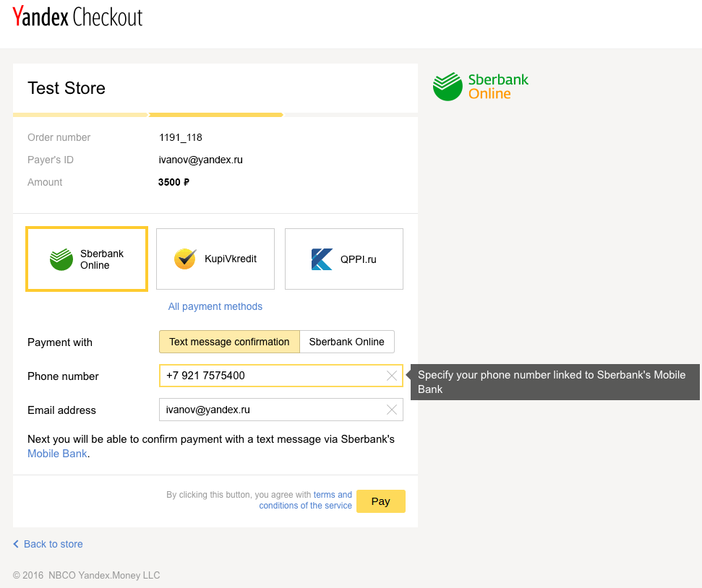702x588 pixels.
Task: Click the Yandex Checkout logo
Action: click(x=77, y=17)
